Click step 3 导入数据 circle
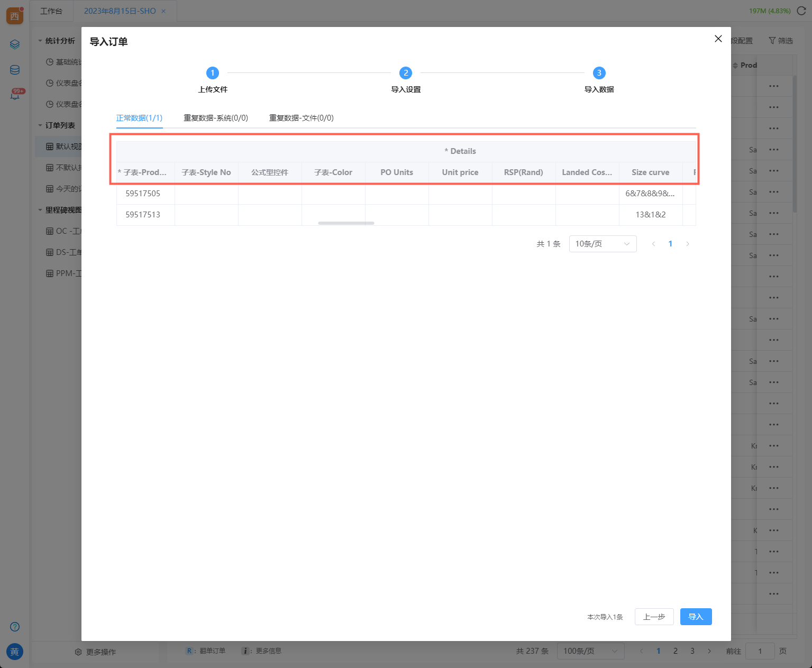Screen dimensions: 812x668 tap(599, 73)
